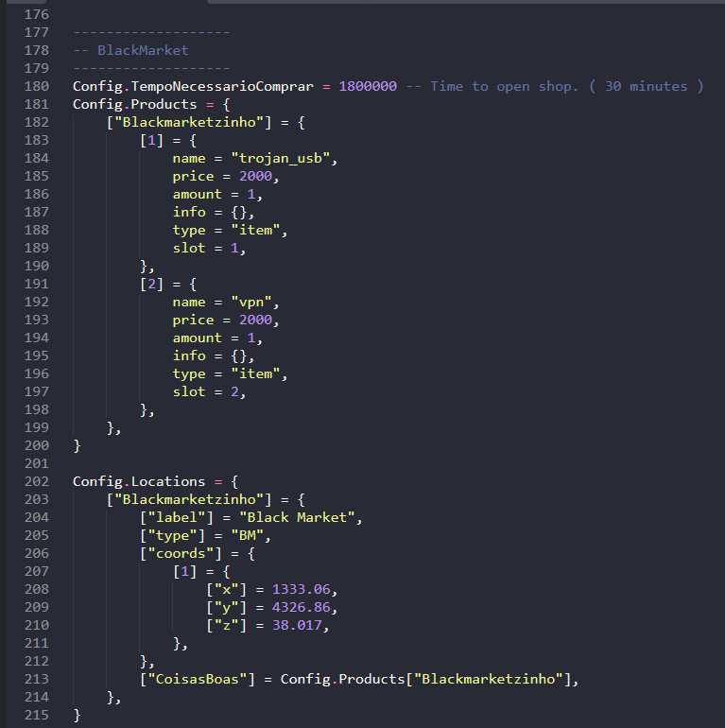Image resolution: width=725 pixels, height=728 pixels.
Task: Click line number 180 in the gutter
Action: point(37,86)
